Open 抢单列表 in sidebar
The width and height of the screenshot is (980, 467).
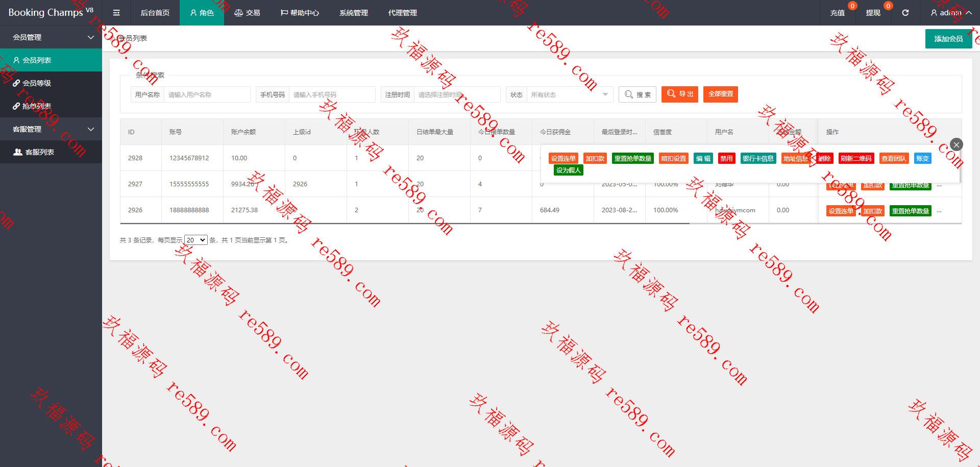point(51,106)
